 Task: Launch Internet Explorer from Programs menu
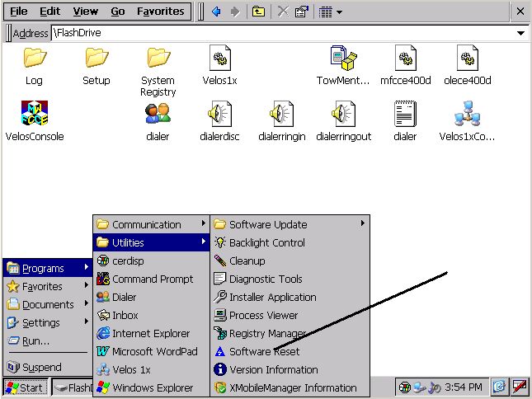(151, 333)
